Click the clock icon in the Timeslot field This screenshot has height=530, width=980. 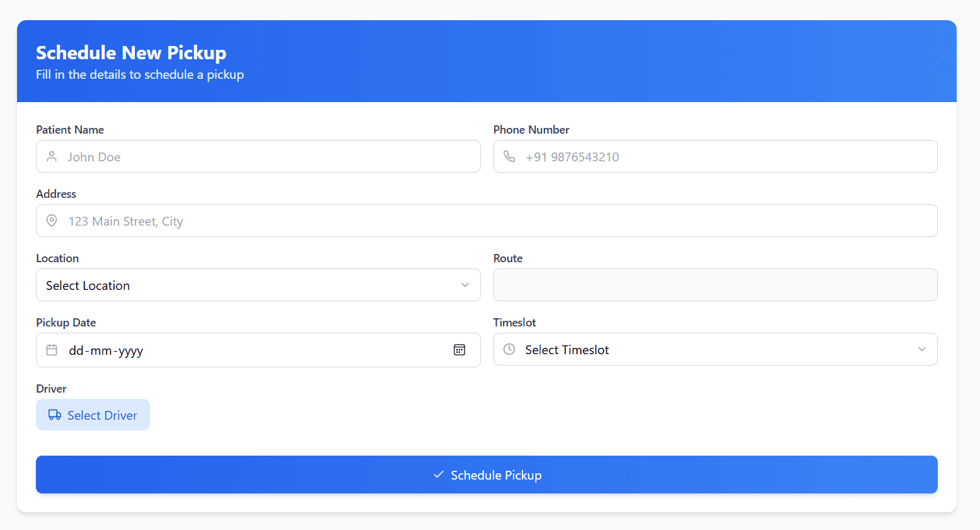tap(509, 349)
